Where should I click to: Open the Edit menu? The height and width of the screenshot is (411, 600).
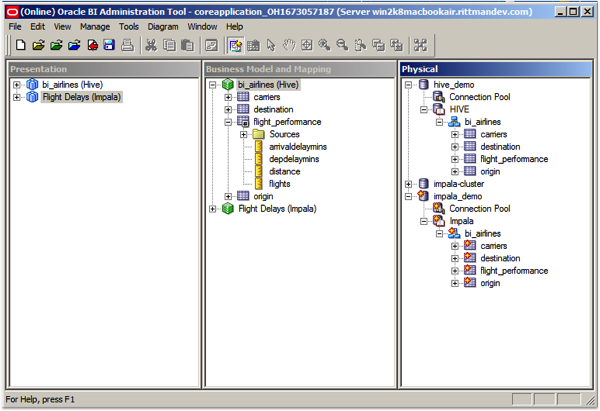tap(38, 27)
